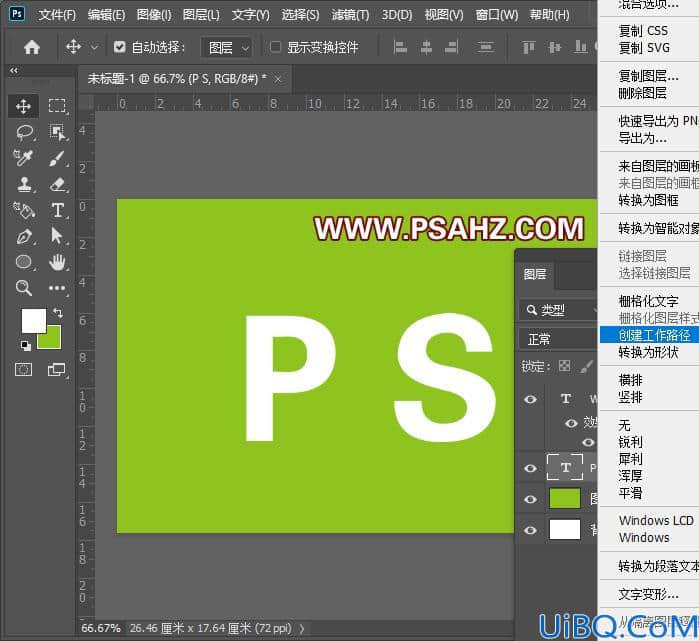Choose 转换为形状 from context menu

coord(649,352)
